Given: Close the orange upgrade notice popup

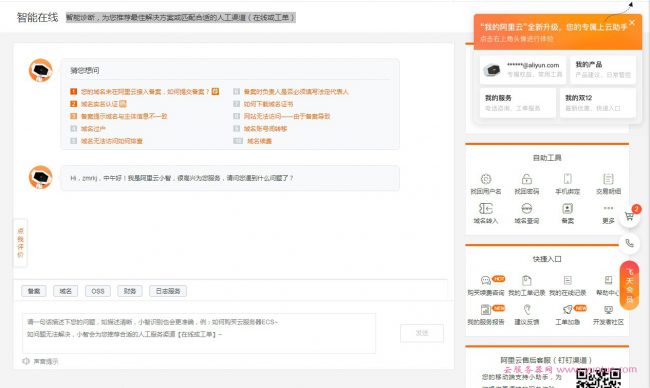Looking at the screenshot, I should click(632, 22).
